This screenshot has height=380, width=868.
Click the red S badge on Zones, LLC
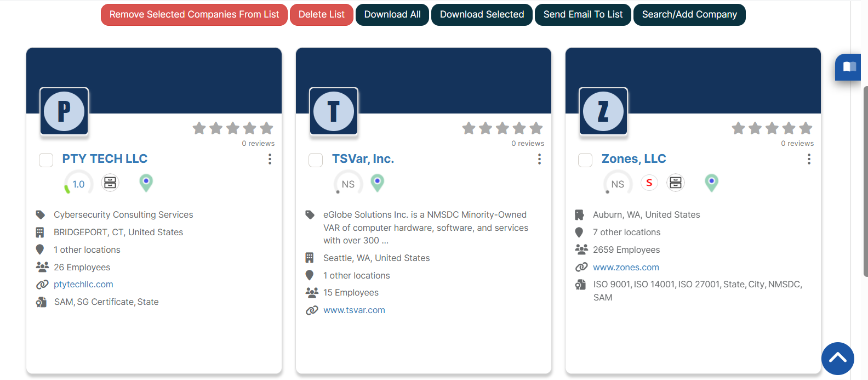[649, 183]
